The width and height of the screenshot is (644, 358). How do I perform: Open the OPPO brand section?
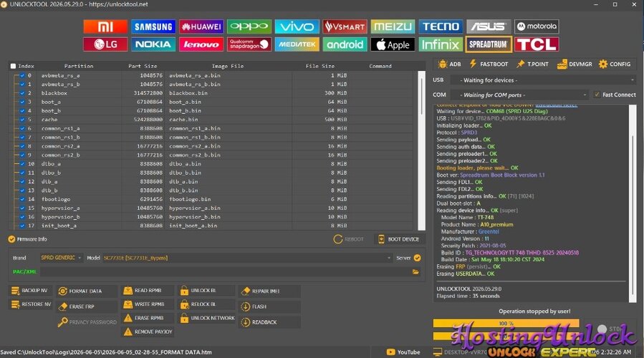pyautogui.click(x=249, y=26)
